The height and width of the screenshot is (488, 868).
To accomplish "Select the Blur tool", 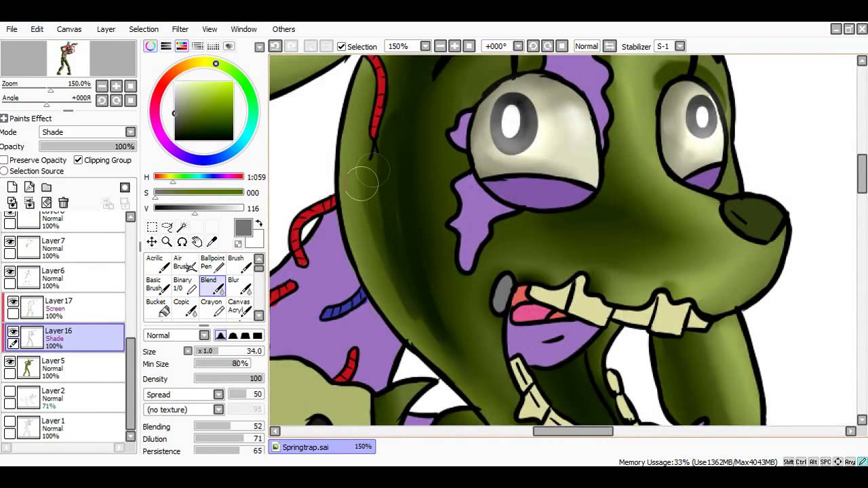I will pos(239,285).
